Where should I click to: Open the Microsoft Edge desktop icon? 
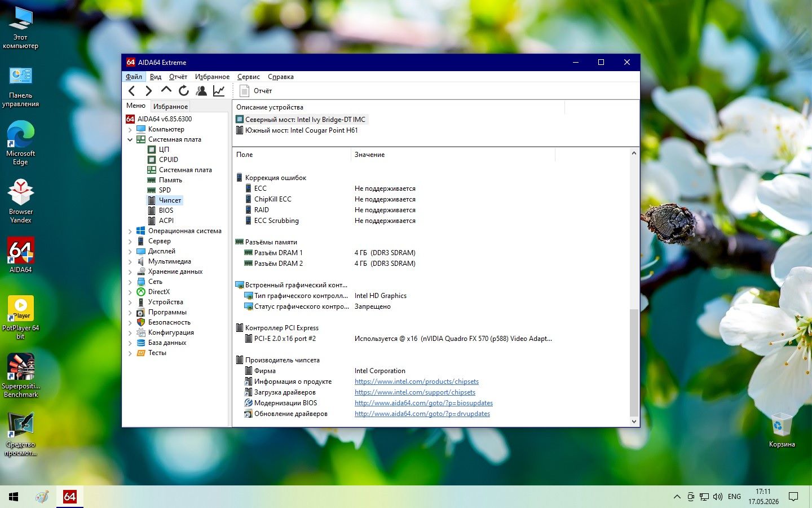point(20,143)
